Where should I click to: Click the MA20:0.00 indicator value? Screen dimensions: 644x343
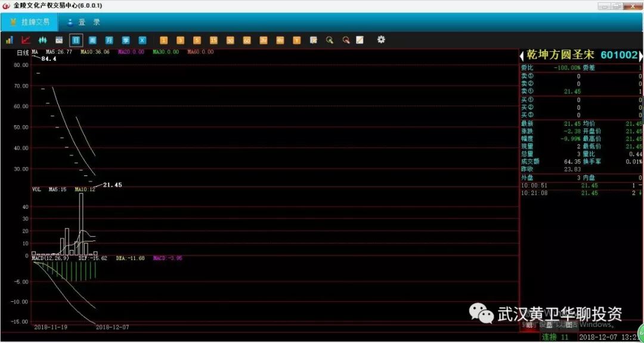(131, 52)
